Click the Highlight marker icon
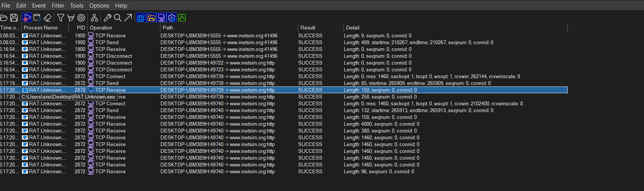The width and height of the screenshot is (644, 191). tap(71, 18)
